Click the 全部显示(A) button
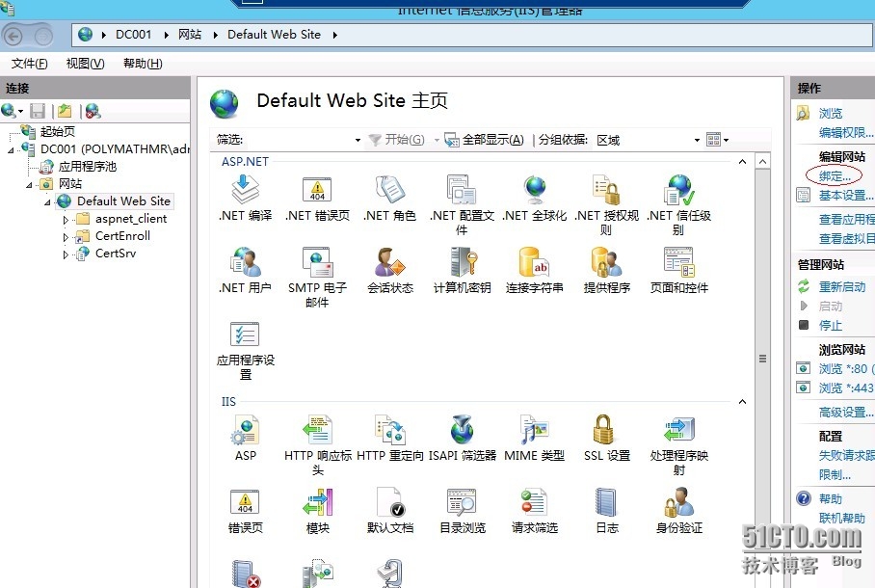 [485, 140]
